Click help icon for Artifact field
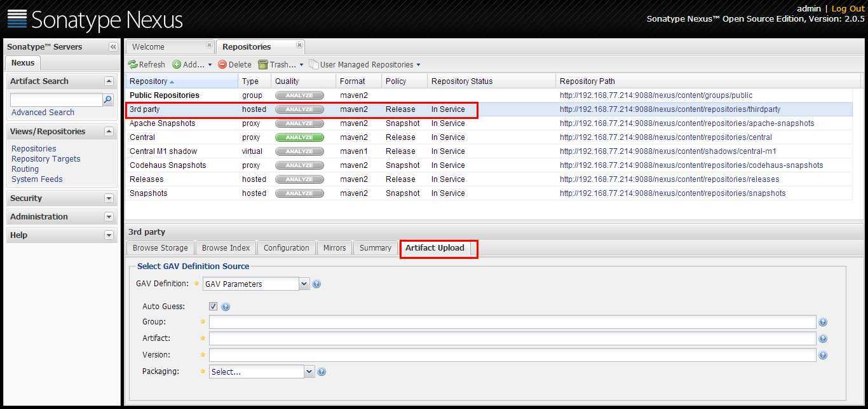This screenshot has width=868, height=409. click(x=823, y=339)
